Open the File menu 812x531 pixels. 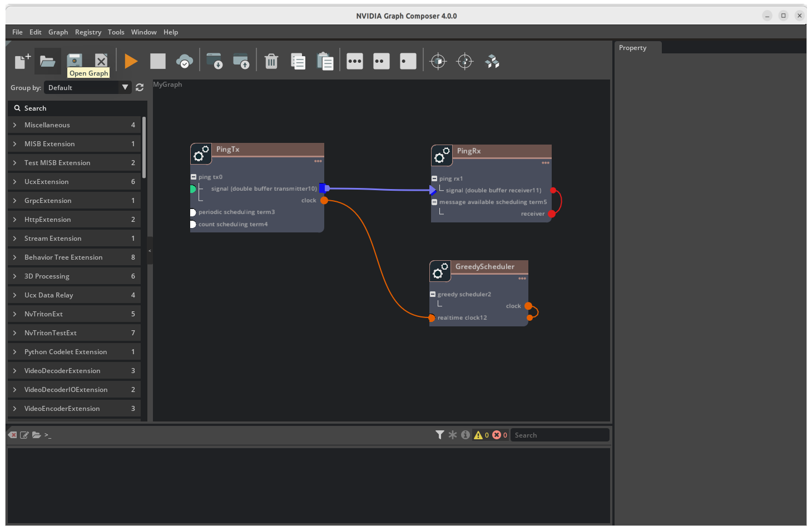17,32
